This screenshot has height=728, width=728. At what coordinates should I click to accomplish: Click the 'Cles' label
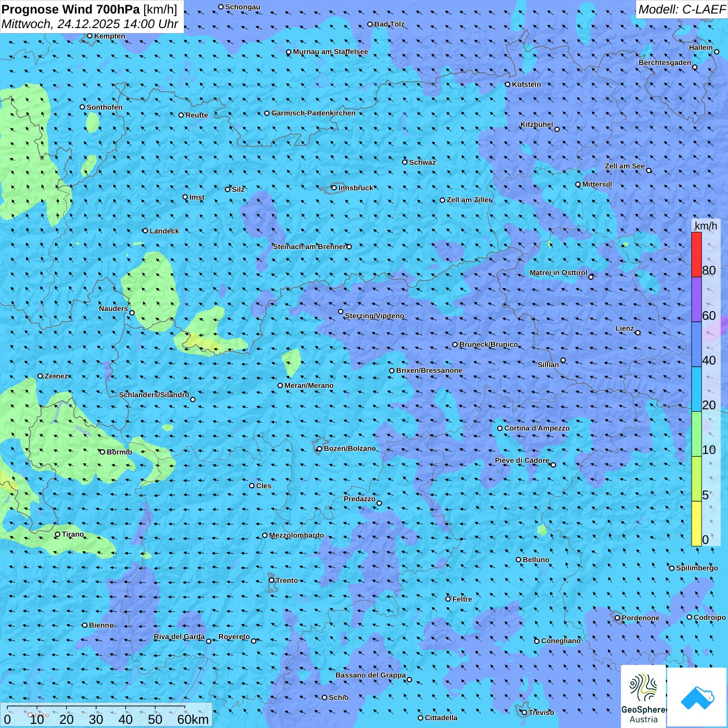pyautogui.click(x=264, y=486)
